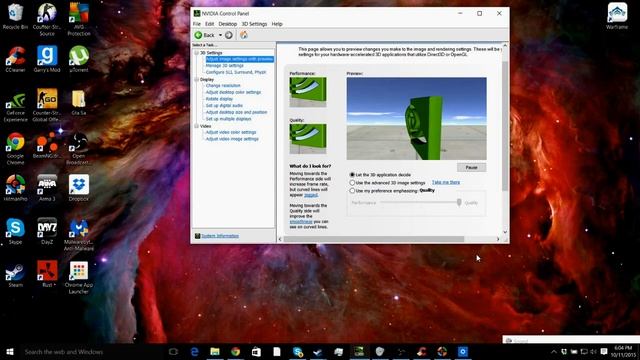Open the Edit menu
This screenshot has width=640, height=360.
click(x=209, y=24)
